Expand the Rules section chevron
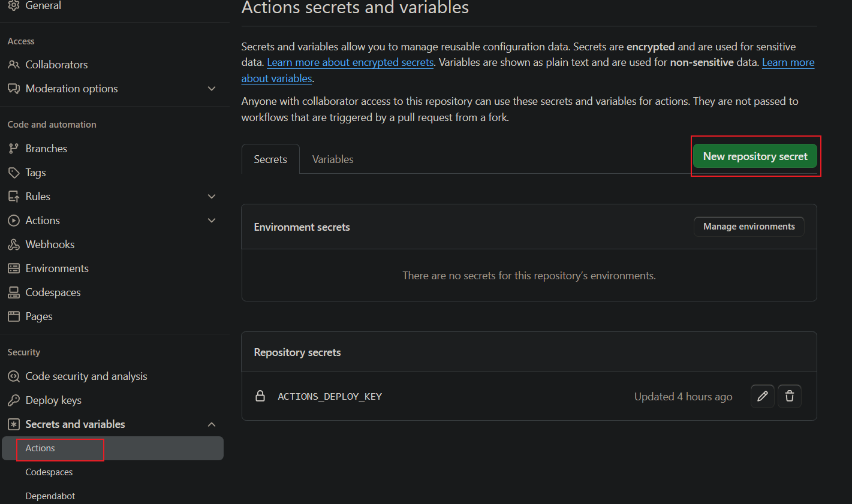 (x=211, y=196)
